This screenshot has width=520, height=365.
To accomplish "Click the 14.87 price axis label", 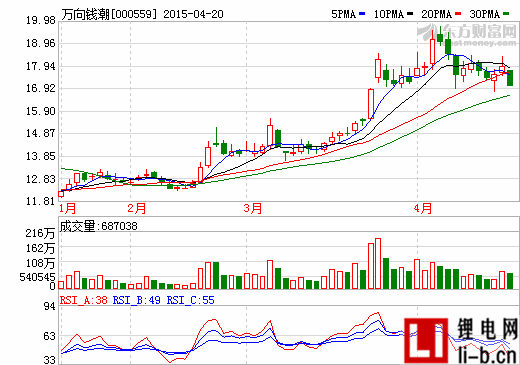I will tap(41, 133).
